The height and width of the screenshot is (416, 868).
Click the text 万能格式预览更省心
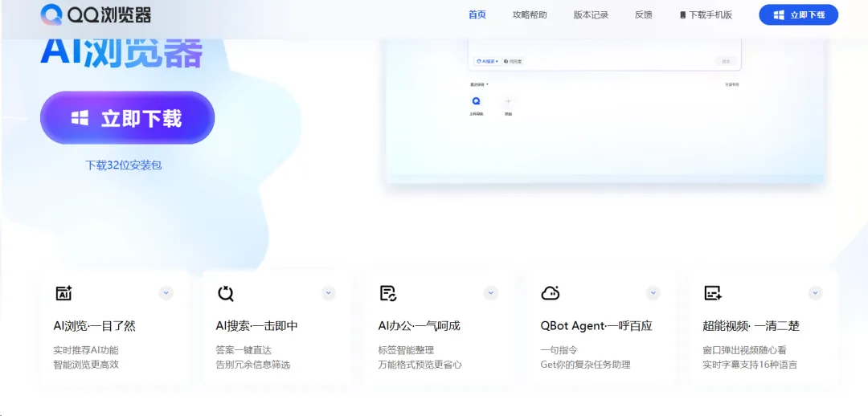tap(420, 365)
